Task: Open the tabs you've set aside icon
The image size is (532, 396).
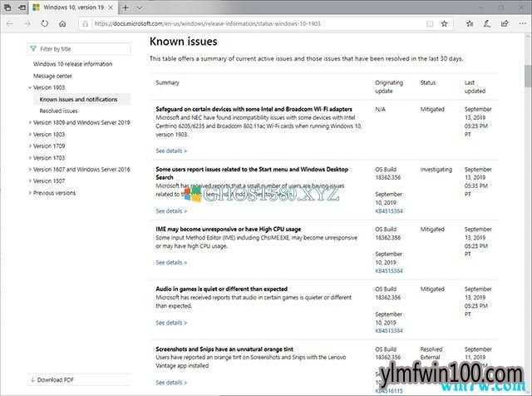Action: coord(7,7)
